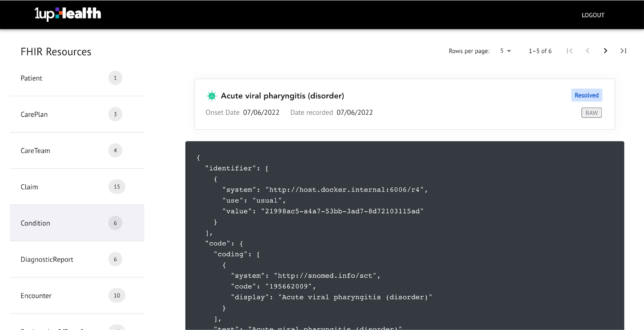The image size is (644, 330).
Task: Click the count badge 1 for Patient
Action: click(x=115, y=78)
